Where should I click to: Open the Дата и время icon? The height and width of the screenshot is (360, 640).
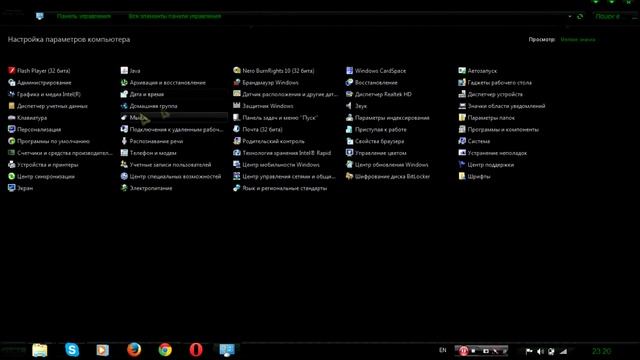(124, 94)
